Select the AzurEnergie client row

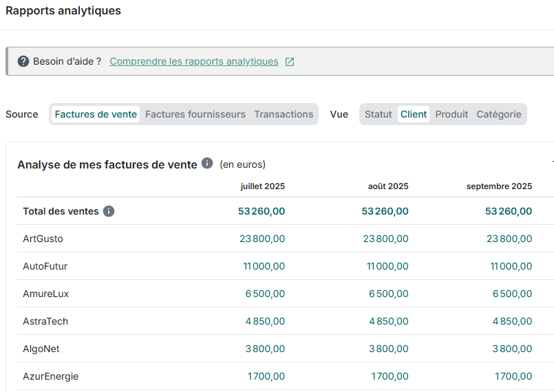click(x=50, y=376)
